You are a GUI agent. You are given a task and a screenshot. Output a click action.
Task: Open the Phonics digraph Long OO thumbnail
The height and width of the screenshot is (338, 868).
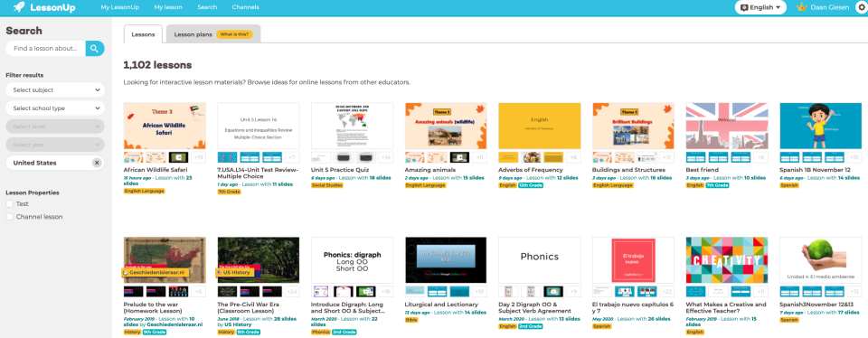point(352,260)
